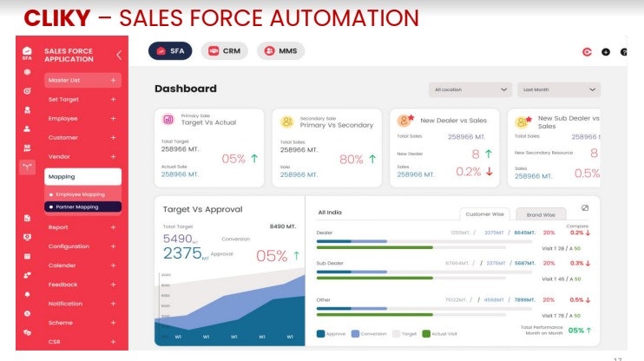
Task: Expand the Configuration menu plus
Action: (113, 246)
